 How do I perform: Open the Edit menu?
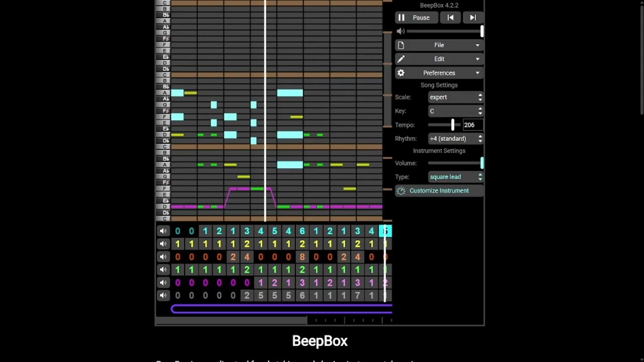(x=439, y=59)
